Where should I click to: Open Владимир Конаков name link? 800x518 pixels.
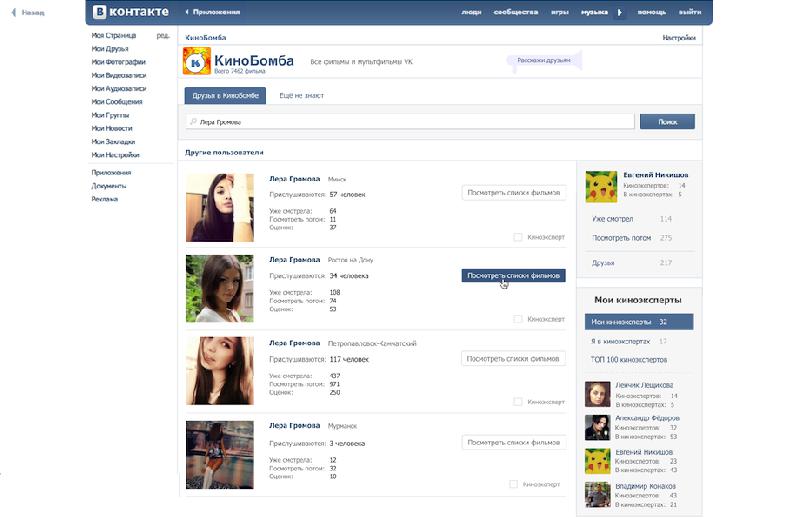tap(645, 486)
